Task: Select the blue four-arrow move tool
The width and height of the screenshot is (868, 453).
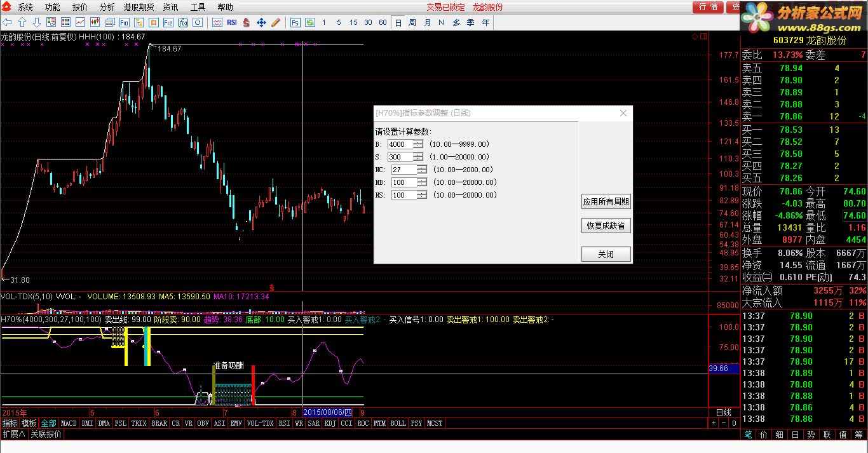Action: tap(261, 22)
